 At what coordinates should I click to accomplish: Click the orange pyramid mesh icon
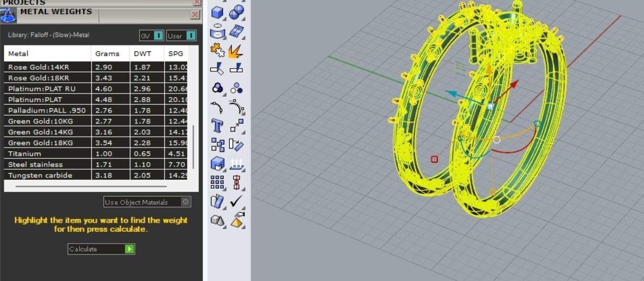237,220
